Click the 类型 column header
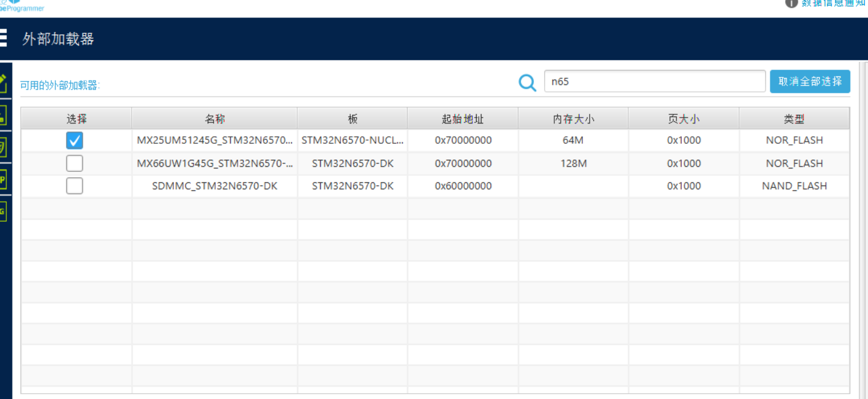 [x=794, y=119]
